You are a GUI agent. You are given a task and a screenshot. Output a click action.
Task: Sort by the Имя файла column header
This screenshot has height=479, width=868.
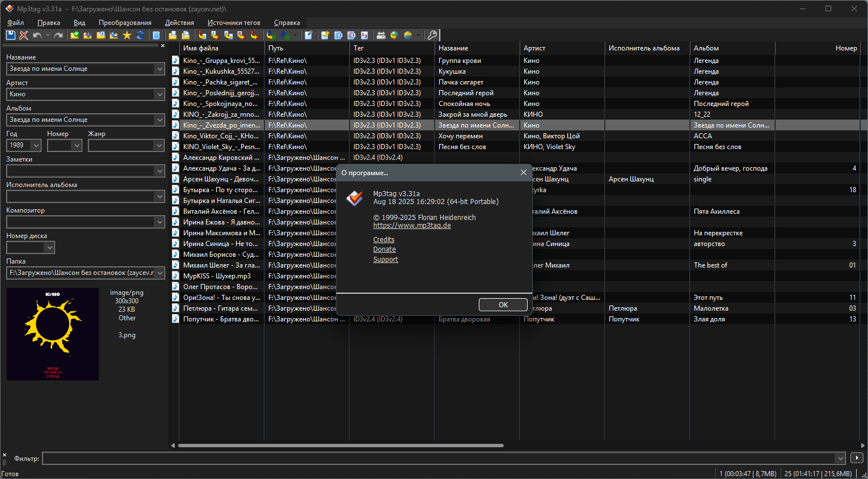tap(222, 48)
